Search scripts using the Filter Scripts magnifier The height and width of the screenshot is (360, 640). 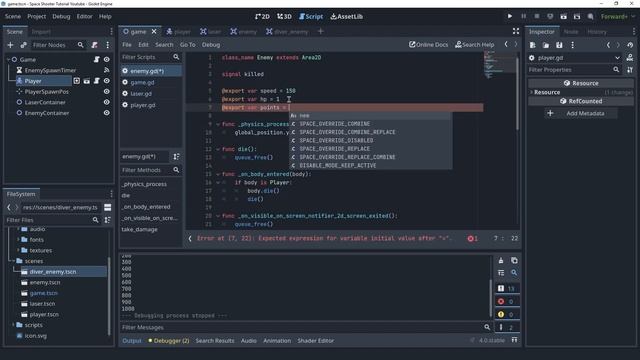176,57
